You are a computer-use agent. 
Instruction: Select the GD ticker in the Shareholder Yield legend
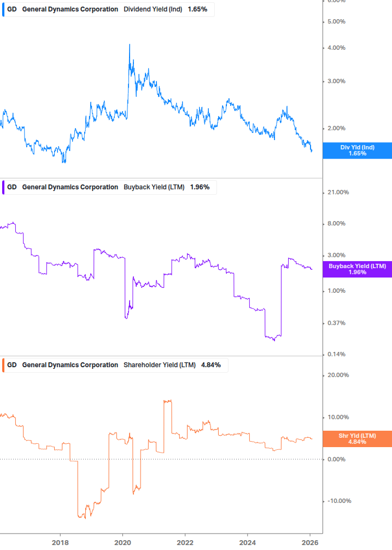(12, 365)
